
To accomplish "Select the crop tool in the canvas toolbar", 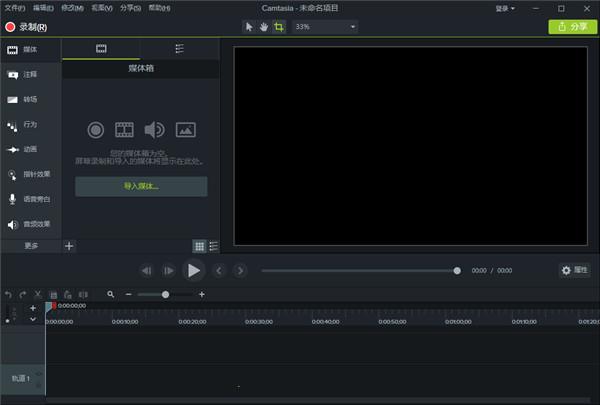I will coord(279,26).
